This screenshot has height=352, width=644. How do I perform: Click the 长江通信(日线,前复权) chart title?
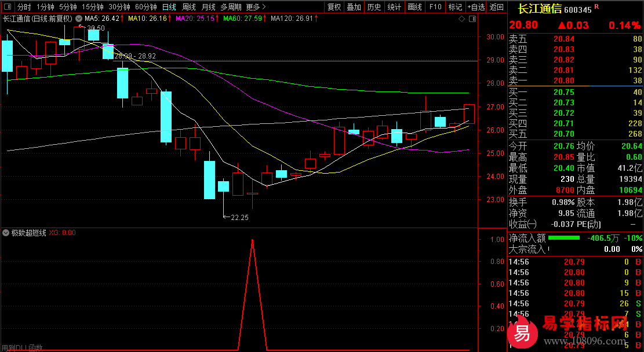coord(37,19)
